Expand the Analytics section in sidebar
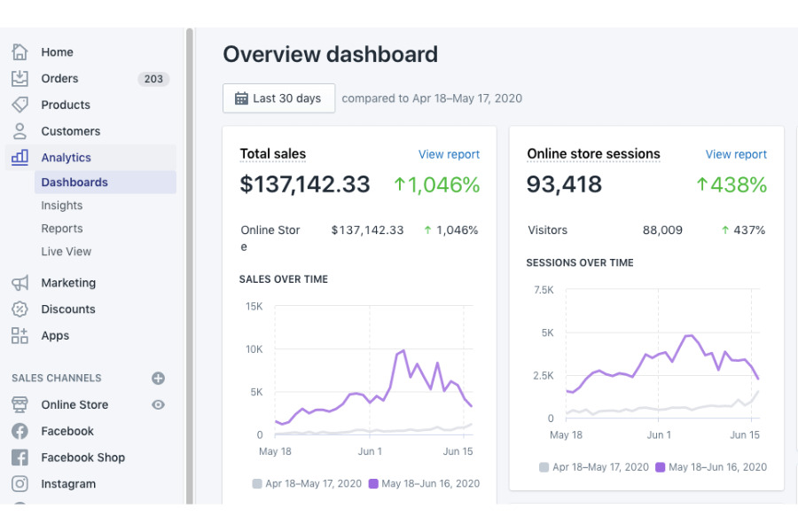Screen dimensions: 798x532 66,158
